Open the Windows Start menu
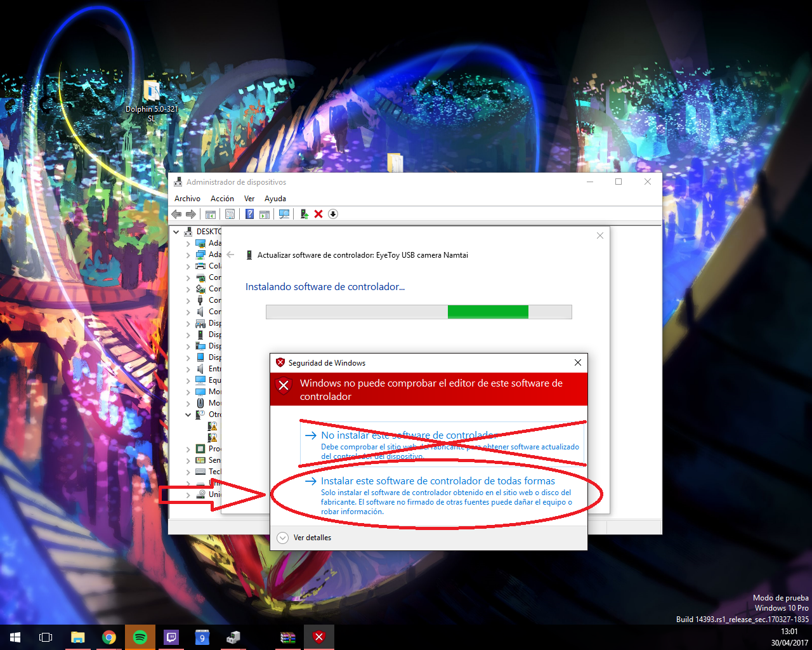This screenshot has width=812, height=650. (x=15, y=637)
